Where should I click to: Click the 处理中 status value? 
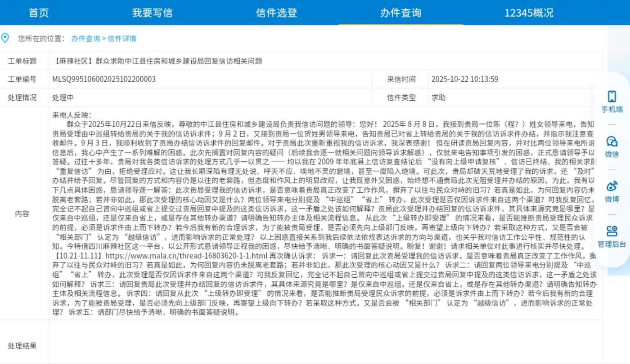click(63, 98)
